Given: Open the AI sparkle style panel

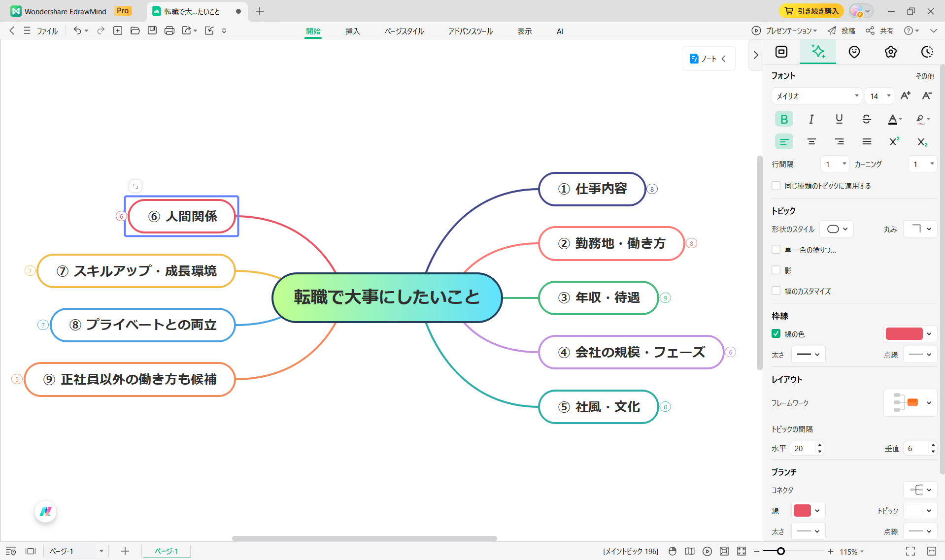Looking at the screenshot, I should click(x=817, y=52).
